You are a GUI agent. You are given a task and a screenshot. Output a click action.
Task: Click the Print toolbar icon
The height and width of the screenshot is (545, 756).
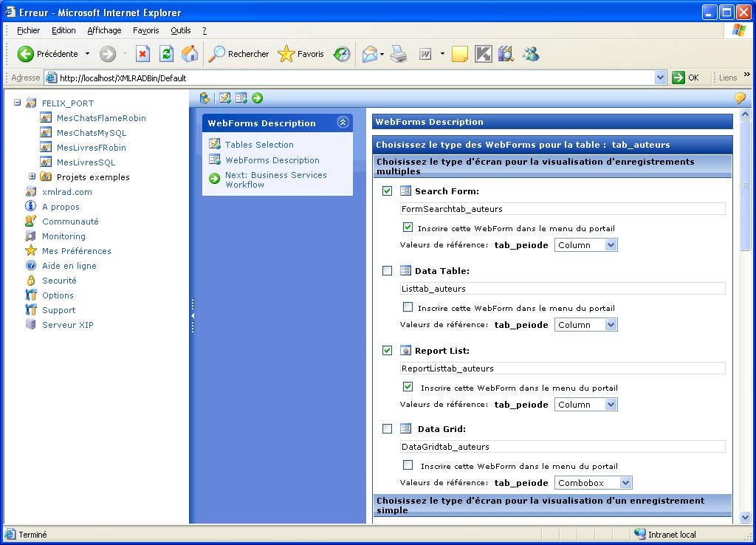point(399,54)
